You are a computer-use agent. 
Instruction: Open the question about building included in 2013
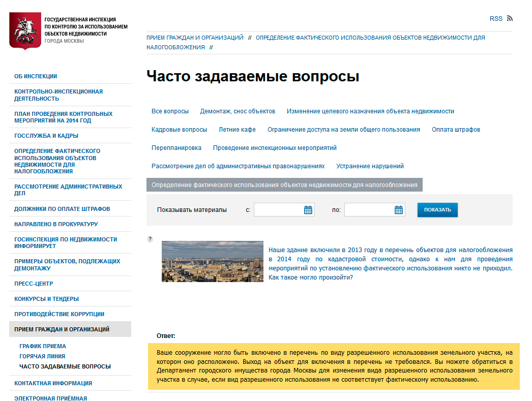point(391,264)
